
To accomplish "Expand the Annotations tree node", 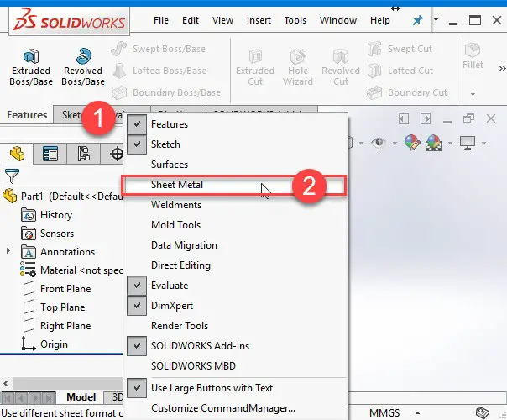I will 8,251.
